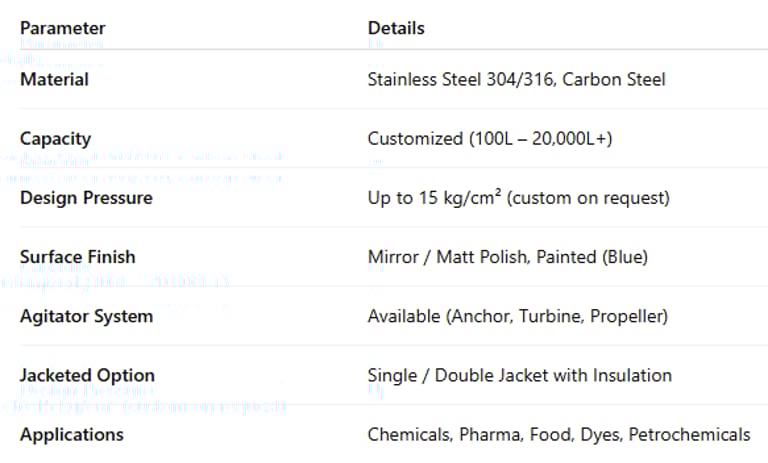Click the Single / Double Jacket with Insulation value
Viewport: 768px width, 463px height.
click(520, 375)
